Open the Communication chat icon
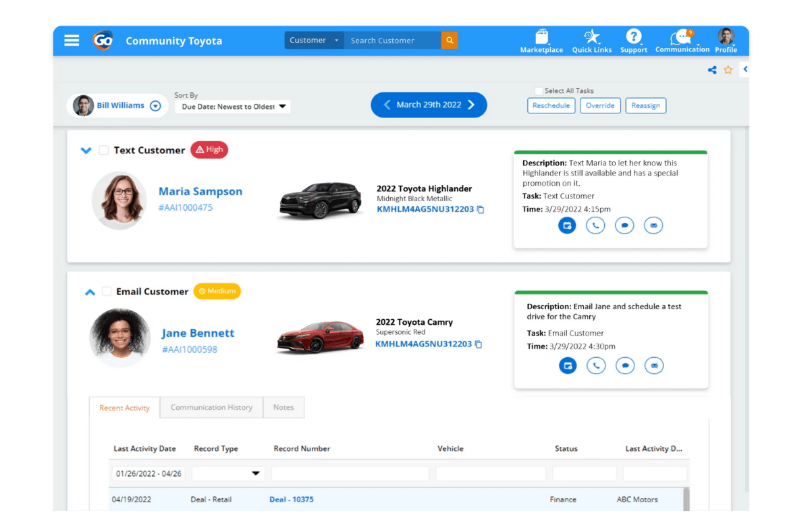The height and width of the screenshot is (532, 810). [682, 36]
